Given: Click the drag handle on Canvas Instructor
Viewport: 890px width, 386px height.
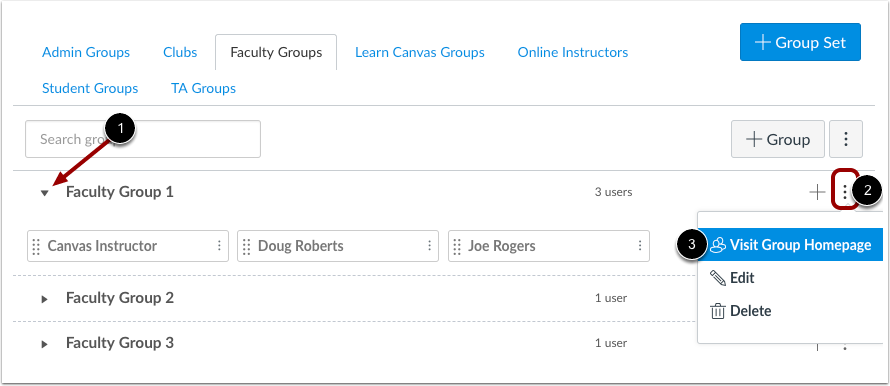Looking at the screenshot, I should click(36, 246).
